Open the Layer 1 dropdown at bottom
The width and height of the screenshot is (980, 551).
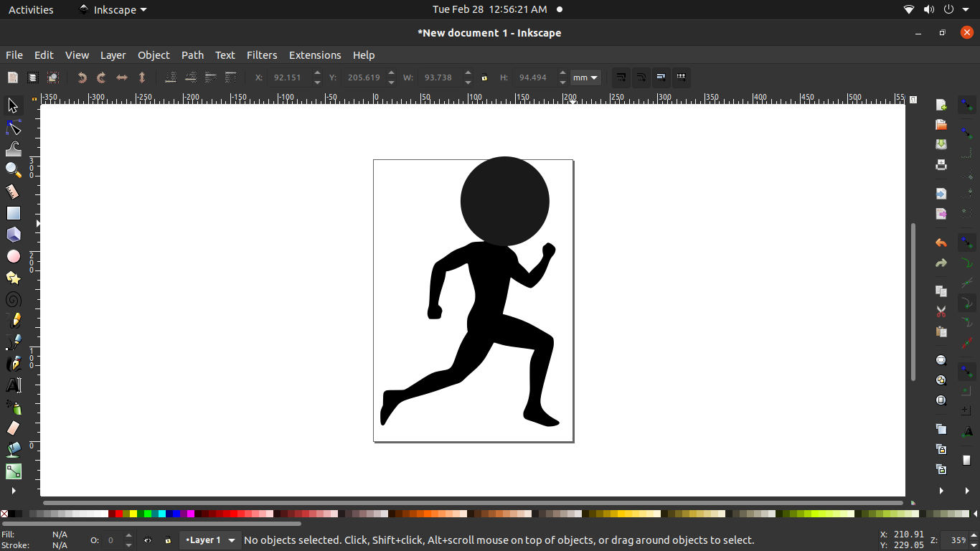pos(210,540)
